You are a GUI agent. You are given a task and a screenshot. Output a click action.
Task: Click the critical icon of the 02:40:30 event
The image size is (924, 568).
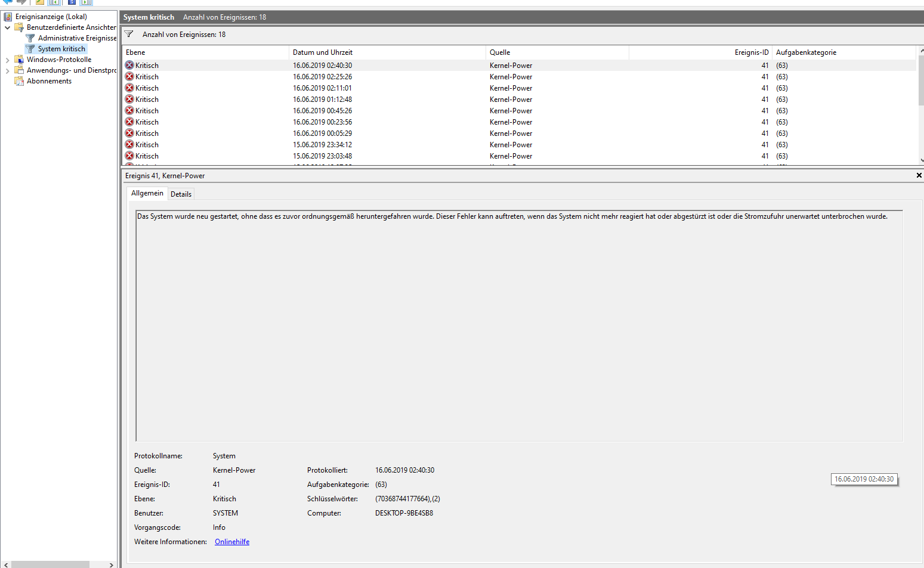(129, 65)
